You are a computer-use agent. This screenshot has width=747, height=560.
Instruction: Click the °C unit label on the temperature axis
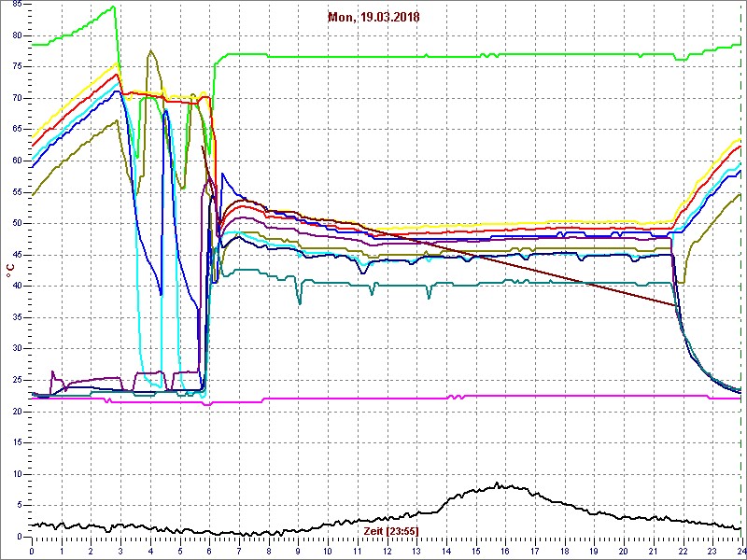click(9, 271)
